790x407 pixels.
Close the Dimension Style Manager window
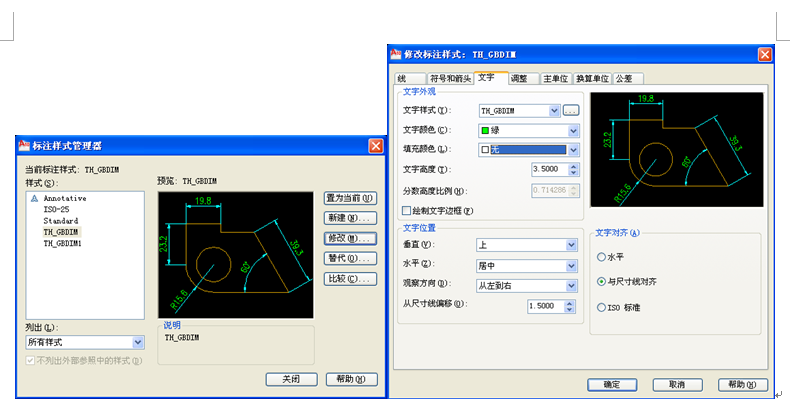coord(376,146)
